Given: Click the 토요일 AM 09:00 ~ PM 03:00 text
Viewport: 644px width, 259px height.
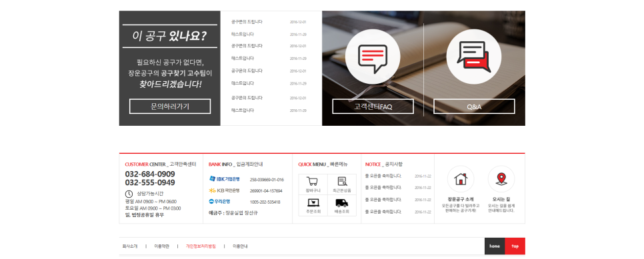Looking at the screenshot, I should click(153, 208).
